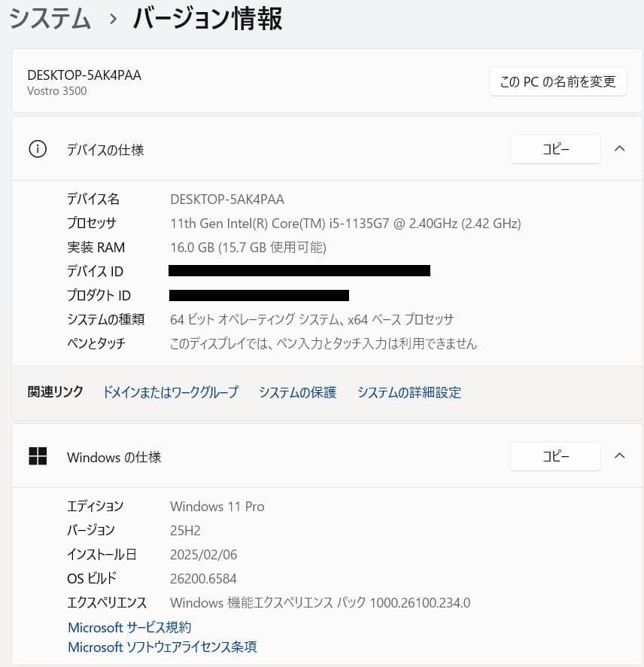Select the エディション value Windows 11 Pro
Viewport: 644px width, 667px height.
tap(217, 506)
